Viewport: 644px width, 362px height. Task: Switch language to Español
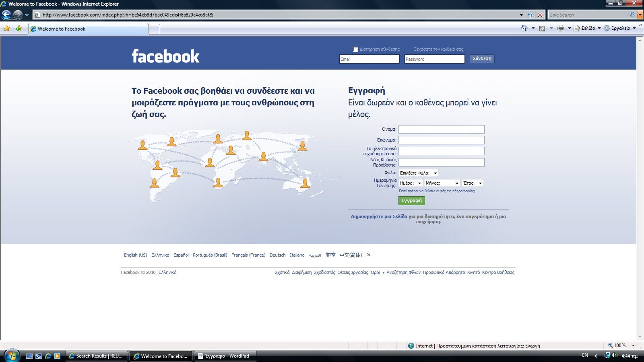[x=181, y=255]
